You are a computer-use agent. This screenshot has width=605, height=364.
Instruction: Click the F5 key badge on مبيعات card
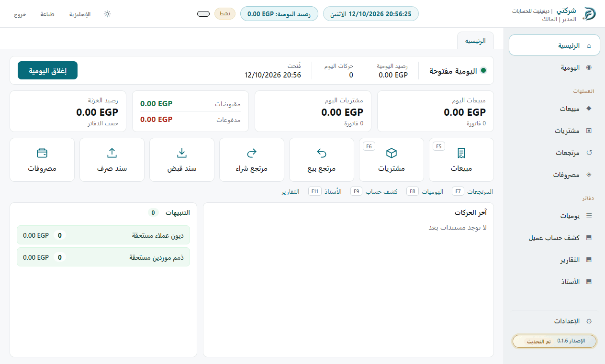(439, 146)
